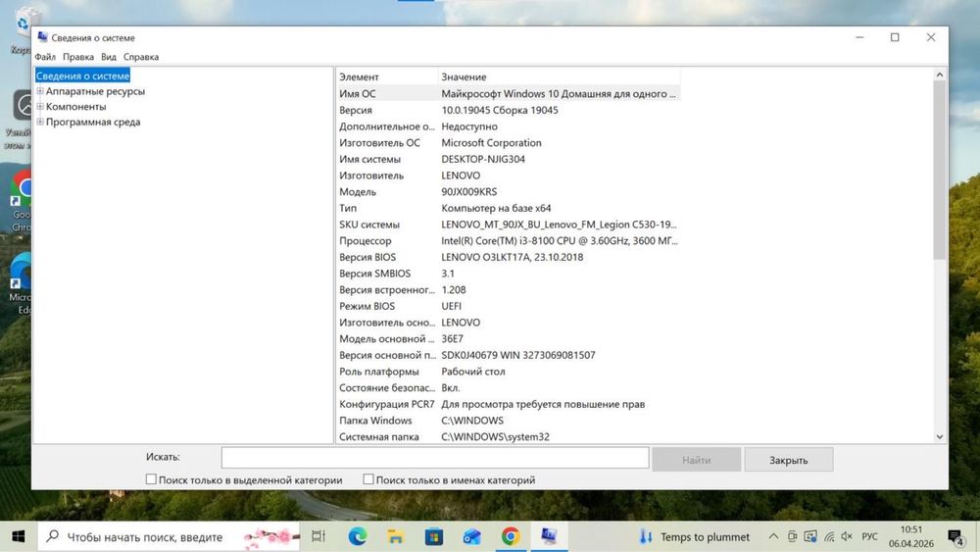Select the 'SKU системы' row
The width and height of the screenshot is (980, 552).
click(508, 225)
